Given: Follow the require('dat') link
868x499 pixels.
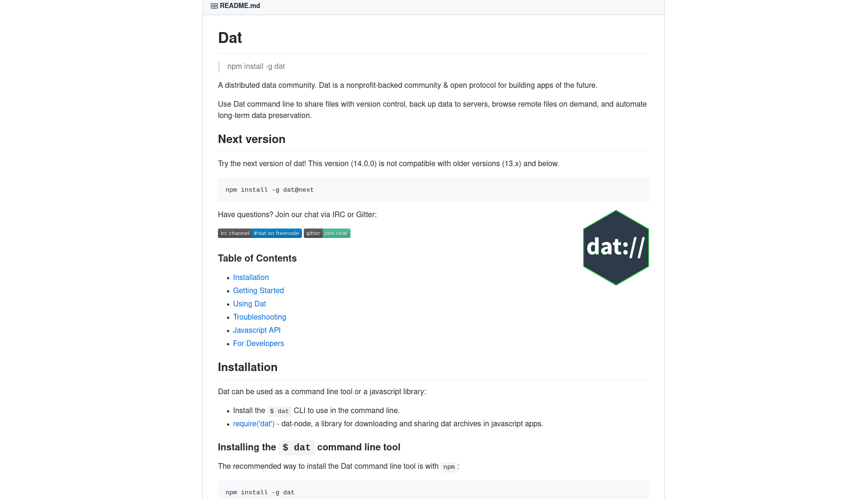Looking at the screenshot, I should point(254,424).
